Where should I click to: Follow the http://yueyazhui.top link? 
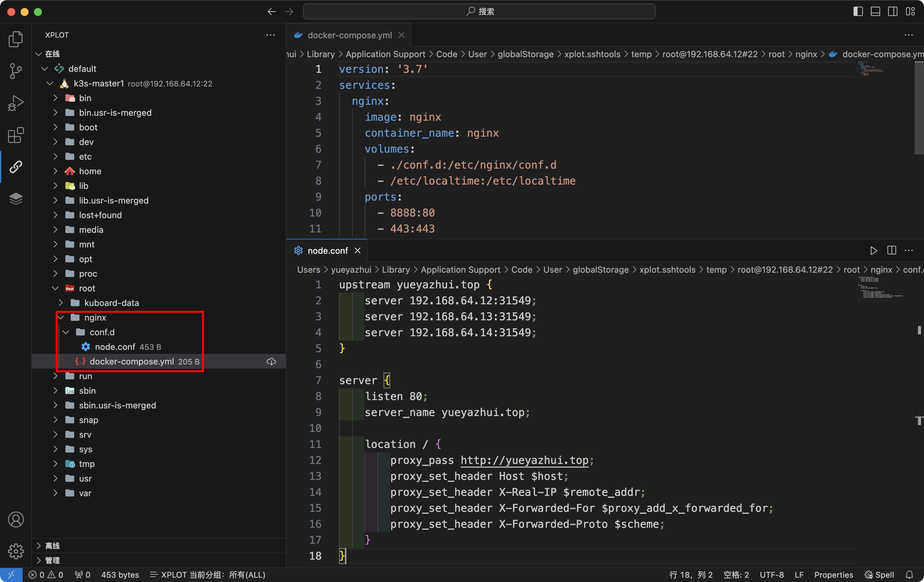click(x=524, y=460)
